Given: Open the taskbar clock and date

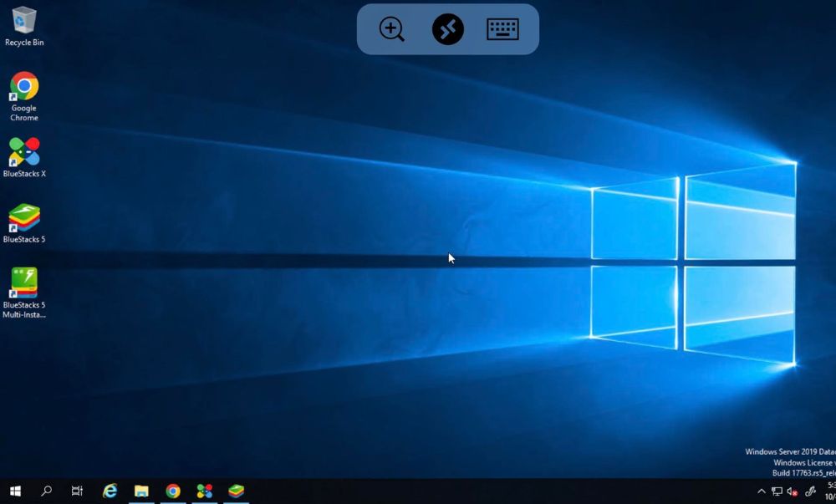Looking at the screenshot, I should (x=830, y=491).
